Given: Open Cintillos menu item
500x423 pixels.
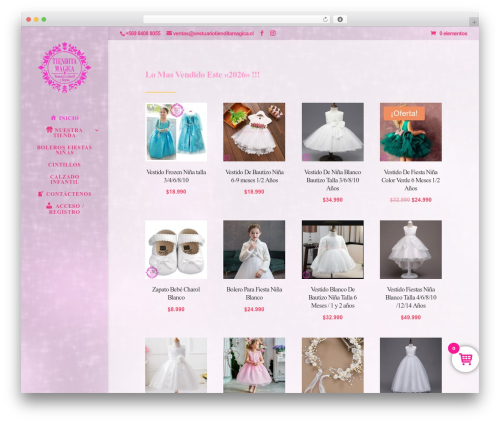Looking at the screenshot, I should [64, 165].
